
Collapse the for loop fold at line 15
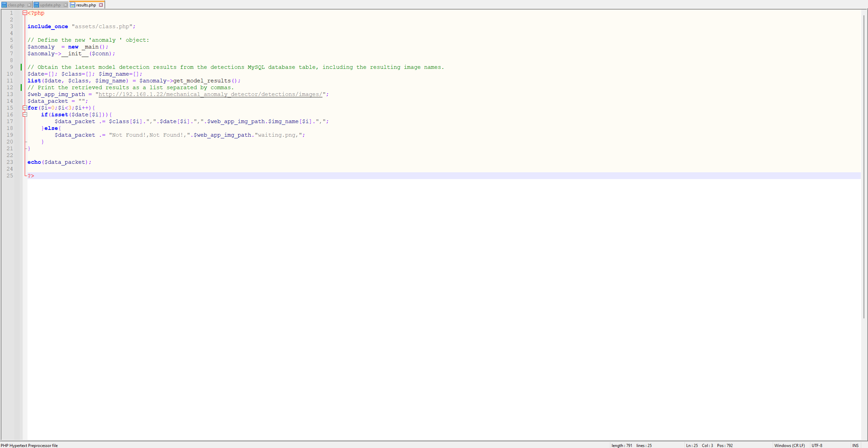[x=25, y=108]
